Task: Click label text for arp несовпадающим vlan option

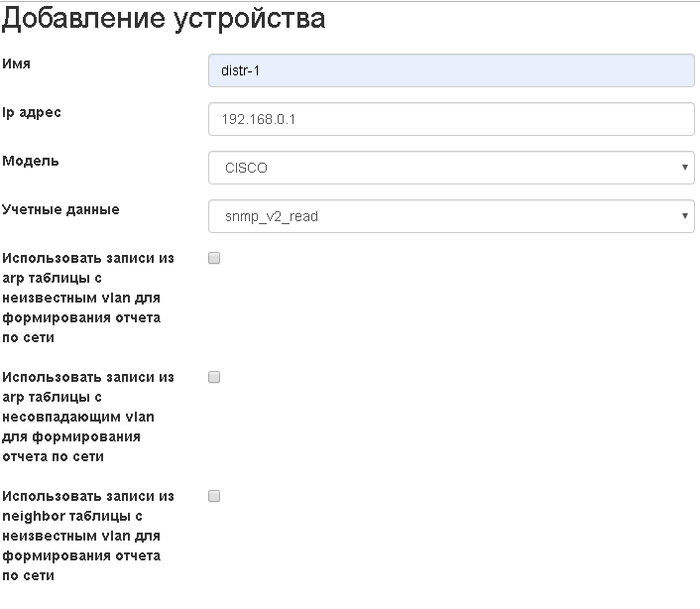Action: coord(87,417)
